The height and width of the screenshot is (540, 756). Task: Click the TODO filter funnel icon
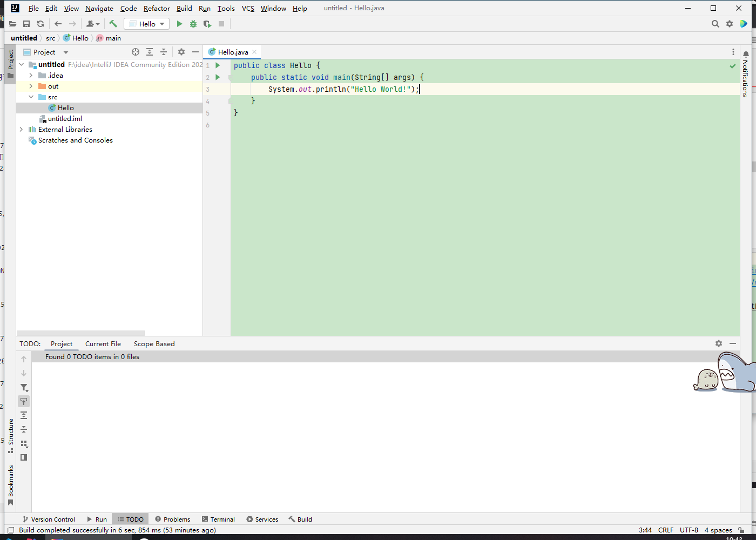24,387
